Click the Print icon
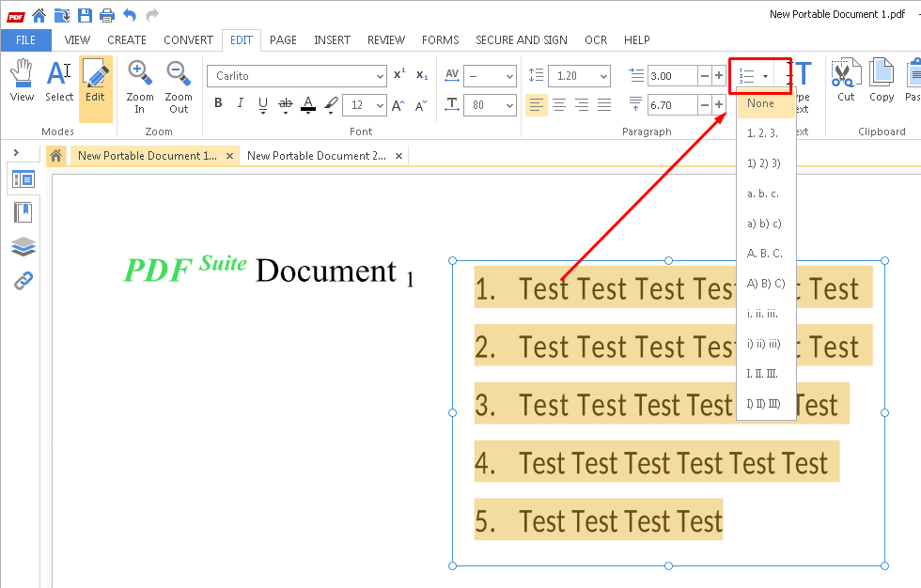 coord(107,15)
